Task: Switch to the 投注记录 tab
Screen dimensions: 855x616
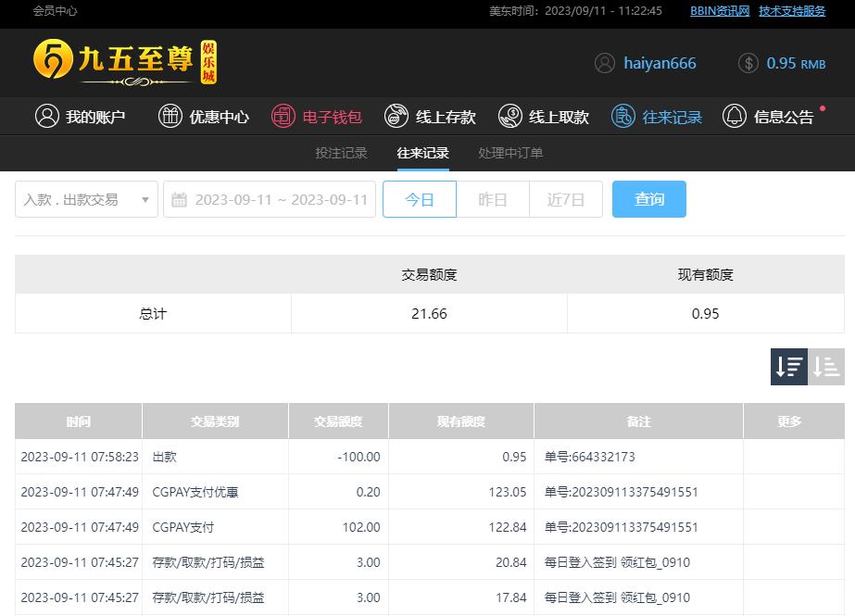Action: 341,153
